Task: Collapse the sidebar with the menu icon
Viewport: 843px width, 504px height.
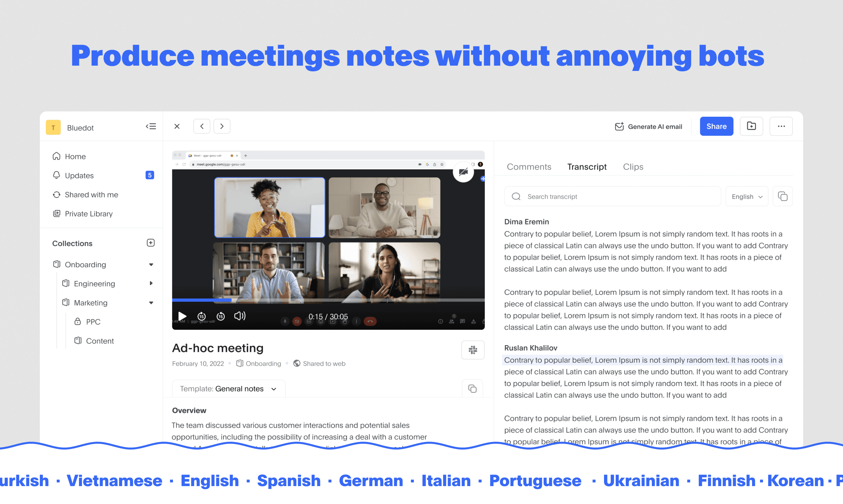Action: (x=151, y=126)
